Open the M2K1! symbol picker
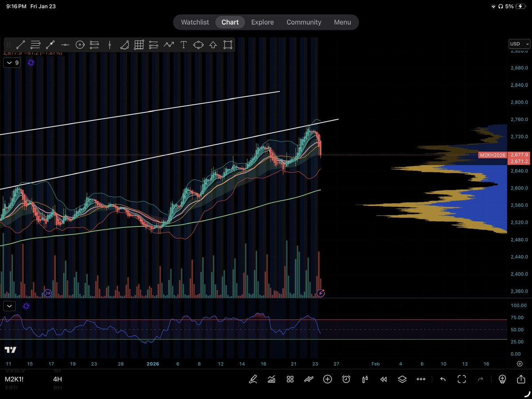The height and width of the screenshot is (399, 532). click(x=15, y=379)
